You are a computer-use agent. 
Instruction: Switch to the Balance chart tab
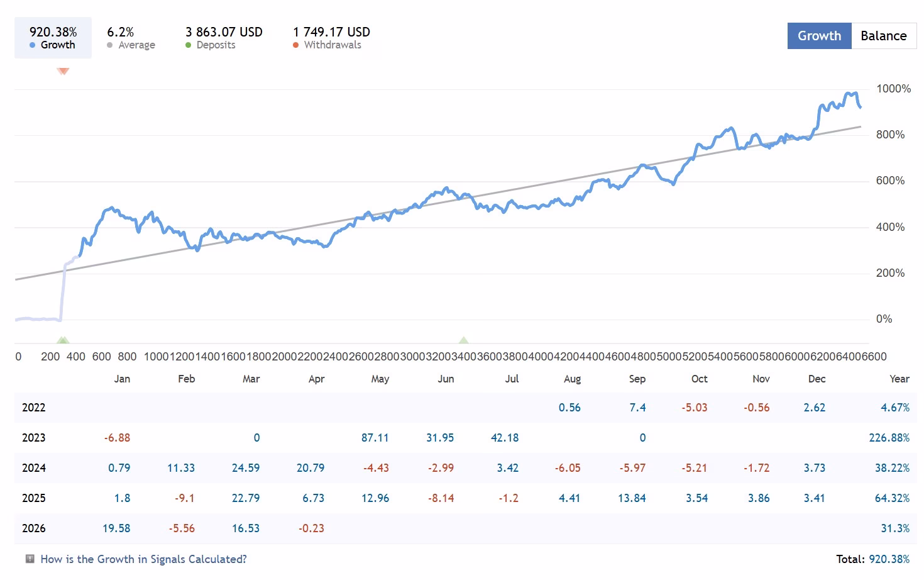(x=883, y=36)
